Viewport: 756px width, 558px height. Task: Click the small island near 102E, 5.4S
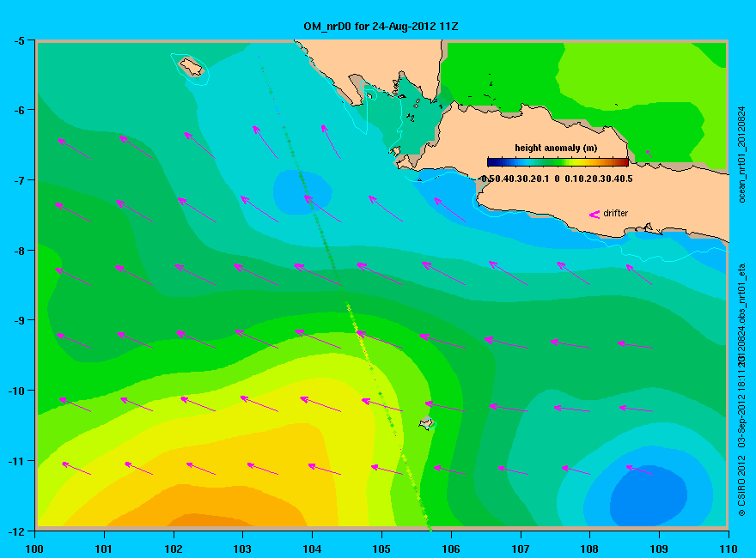pos(192,66)
